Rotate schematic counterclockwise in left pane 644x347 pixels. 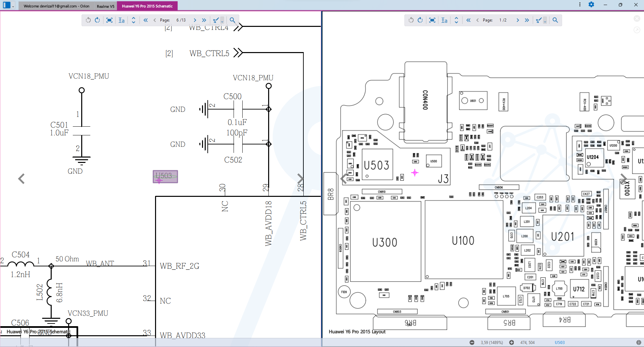(88, 20)
